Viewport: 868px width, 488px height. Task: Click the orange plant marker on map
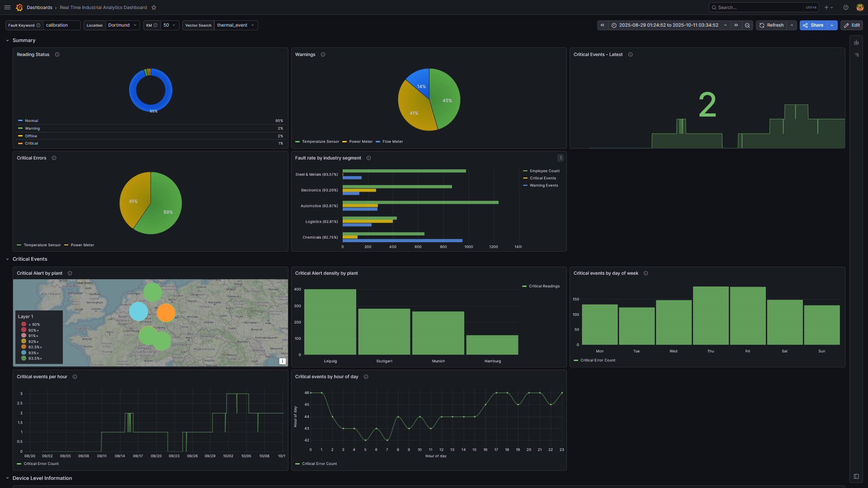point(166,313)
